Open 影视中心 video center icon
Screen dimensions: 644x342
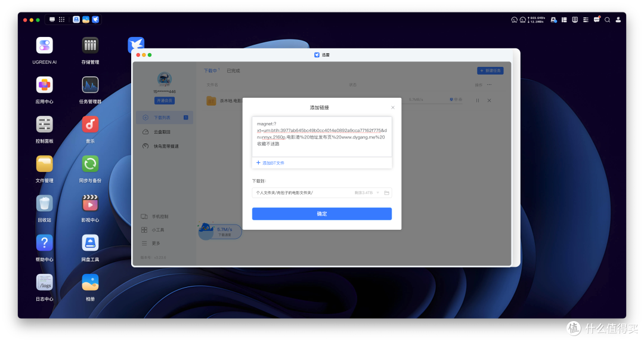[x=90, y=204]
